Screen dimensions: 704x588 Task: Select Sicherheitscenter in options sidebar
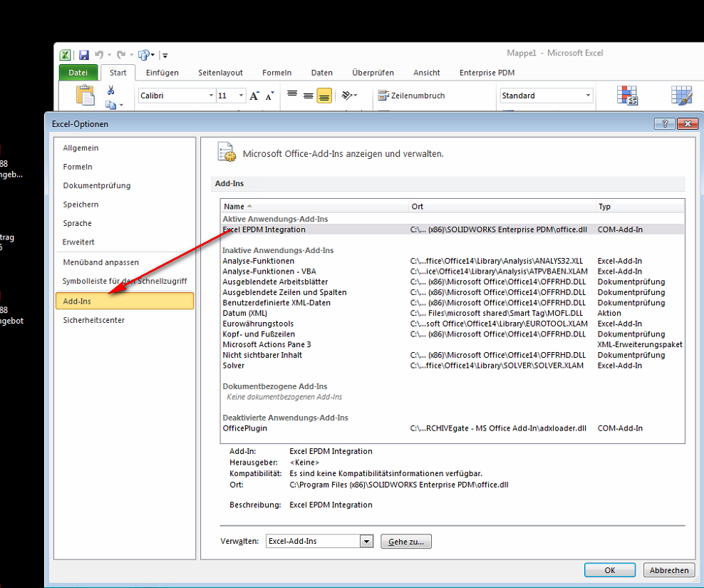125,320
